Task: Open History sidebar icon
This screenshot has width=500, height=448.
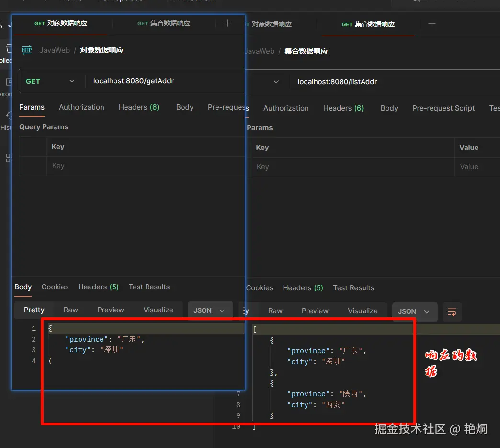Action: [9, 115]
